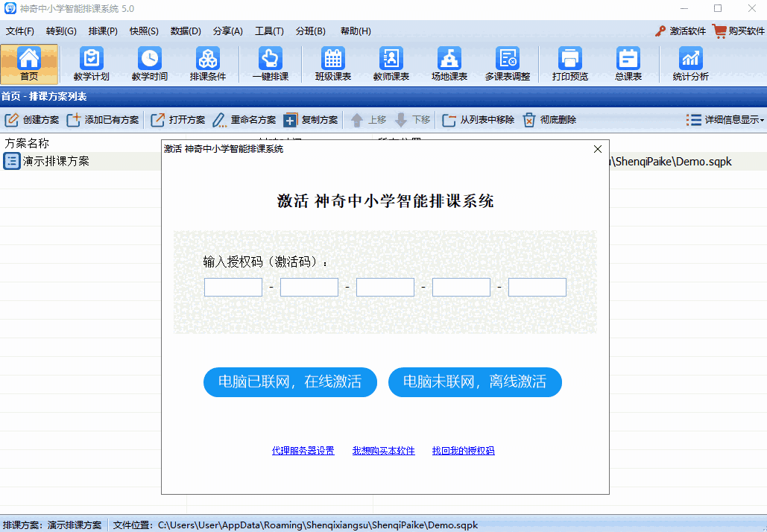Image resolution: width=767 pixels, height=532 pixels.
Task: View the 教师课表 teacher timetable
Action: (391, 63)
